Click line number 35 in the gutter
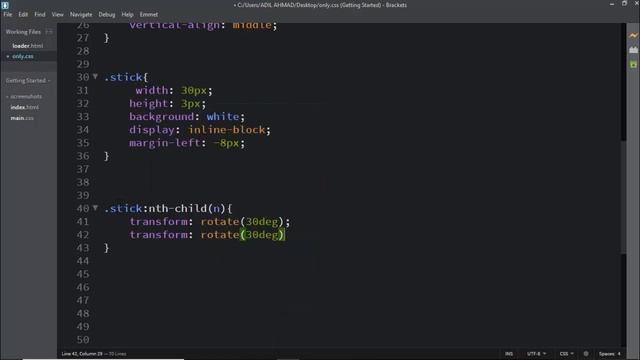640x360 pixels. point(83,143)
